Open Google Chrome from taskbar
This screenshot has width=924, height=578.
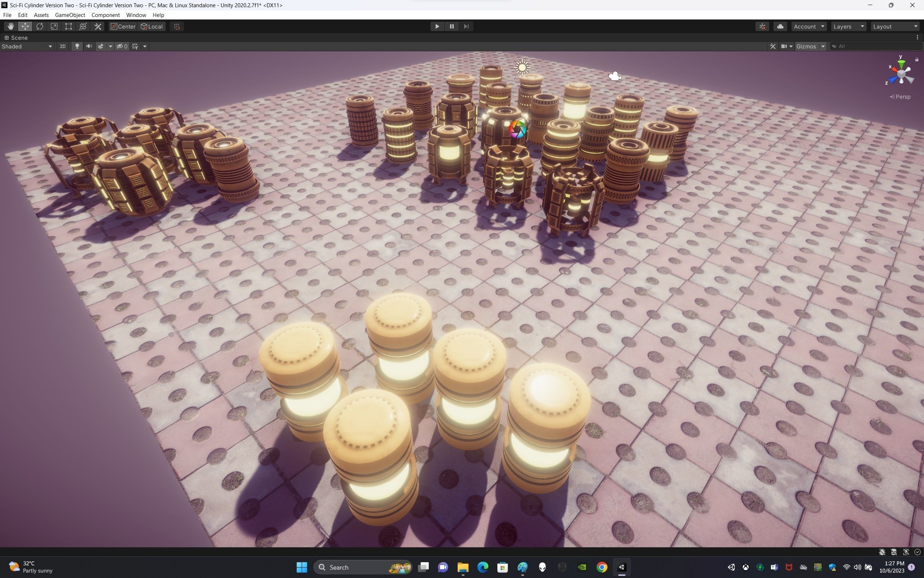pyautogui.click(x=602, y=567)
